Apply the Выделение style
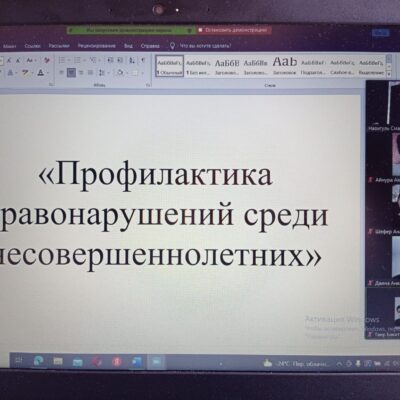This screenshot has width=400, height=400. coord(371,66)
